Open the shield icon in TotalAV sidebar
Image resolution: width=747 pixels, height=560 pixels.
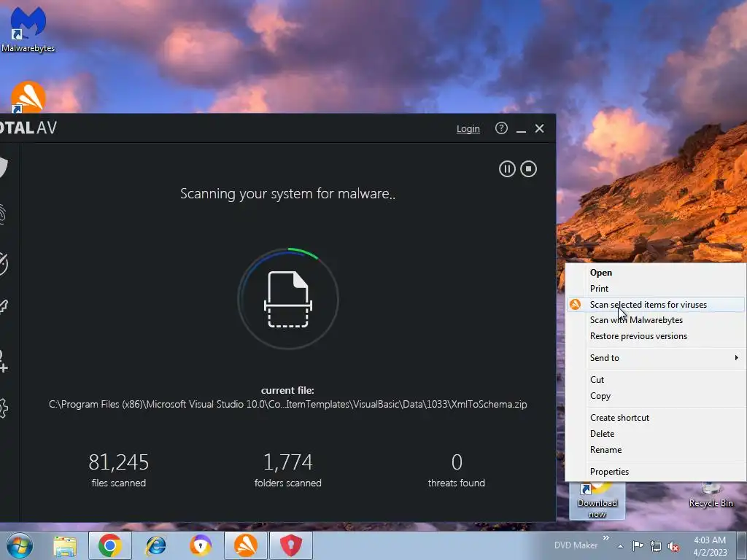(3, 167)
